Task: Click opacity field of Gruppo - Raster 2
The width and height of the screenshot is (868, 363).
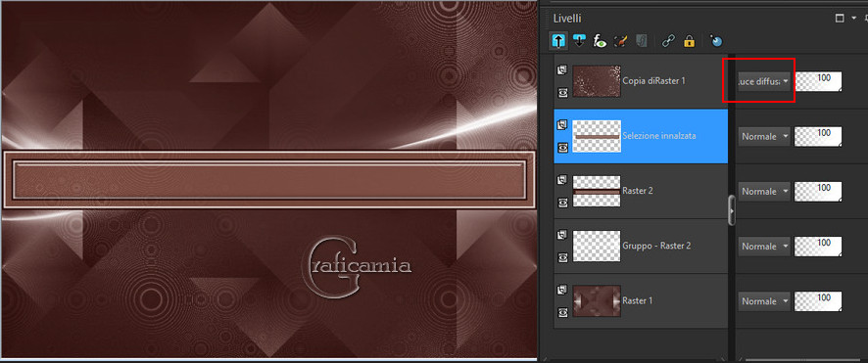Action: point(818,246)
